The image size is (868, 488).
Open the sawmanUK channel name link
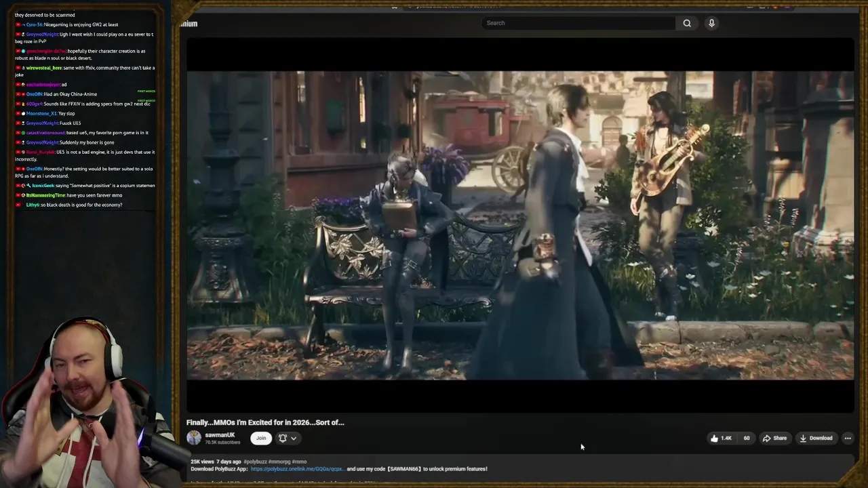[220, 435]
